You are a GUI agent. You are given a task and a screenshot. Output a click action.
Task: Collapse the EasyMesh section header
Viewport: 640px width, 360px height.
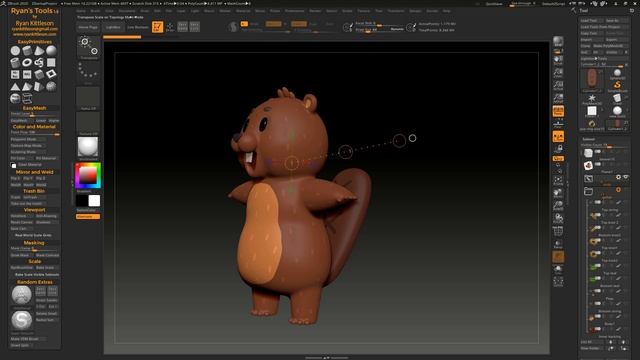pos(35,108)
